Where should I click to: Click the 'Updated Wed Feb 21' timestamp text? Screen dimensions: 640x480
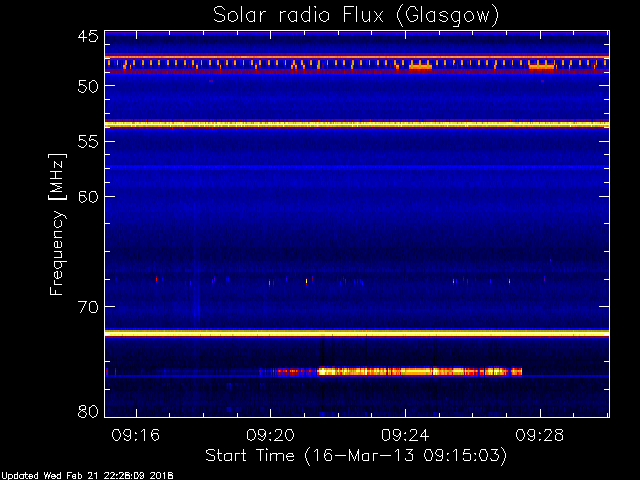(87, 476)
